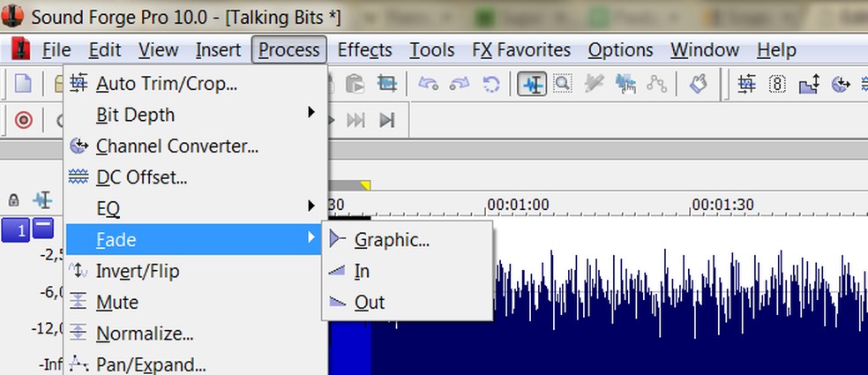Close the open Process menu
The height and width of the screenshot is (375, 868).
[x=289, y=49]
